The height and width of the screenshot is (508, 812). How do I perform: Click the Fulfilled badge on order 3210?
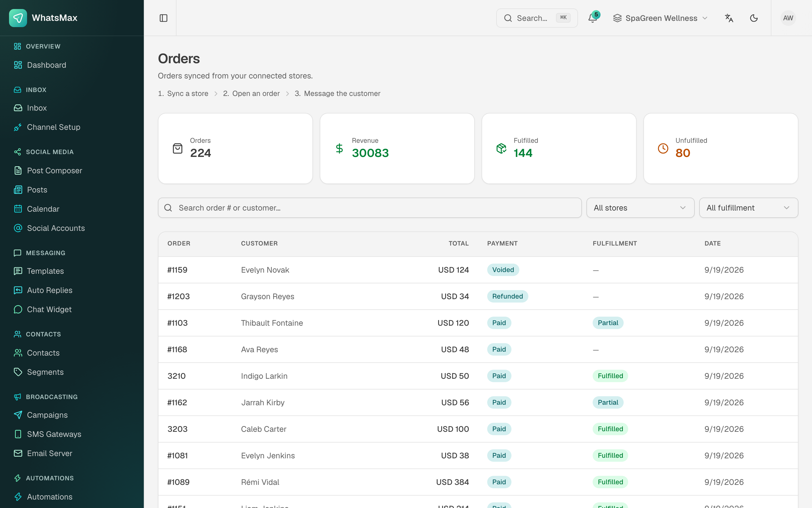click(x=610, y=376)
